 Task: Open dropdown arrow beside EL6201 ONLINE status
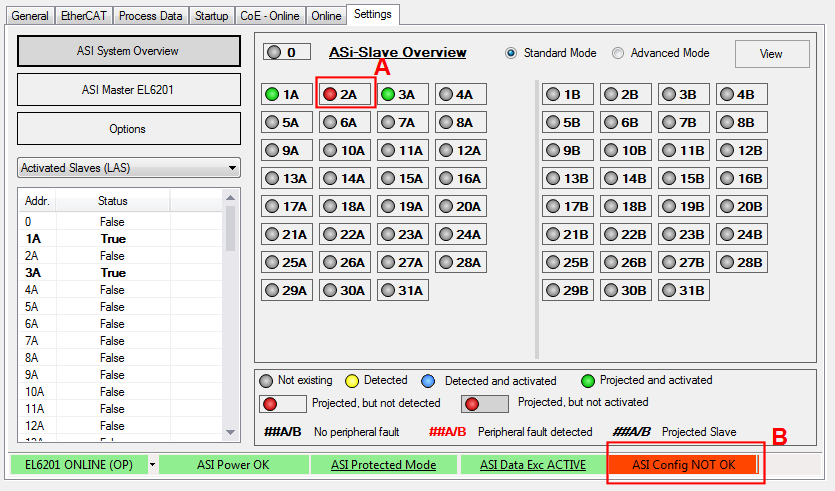pyautogui.click(x=152, y=465)
